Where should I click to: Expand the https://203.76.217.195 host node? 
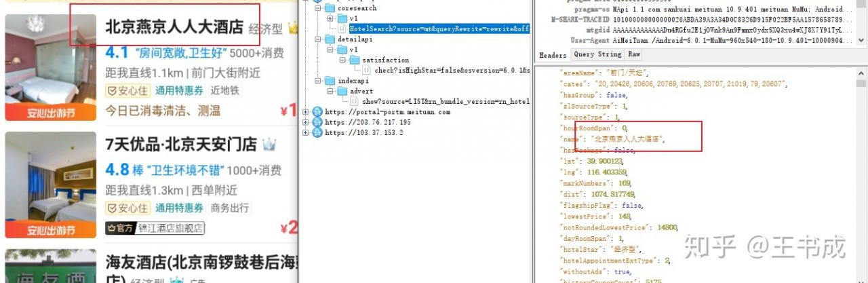(306, 122)
